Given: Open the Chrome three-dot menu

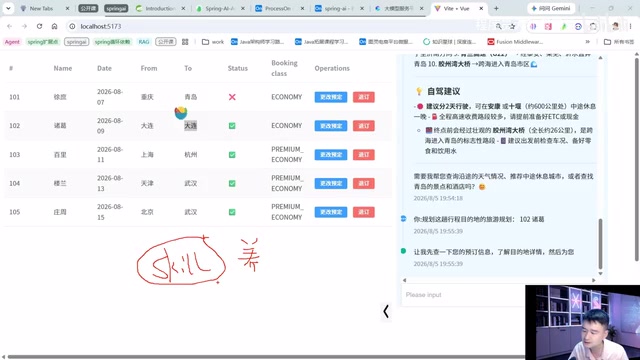Looking at the screenshot, I should [630, 26].
